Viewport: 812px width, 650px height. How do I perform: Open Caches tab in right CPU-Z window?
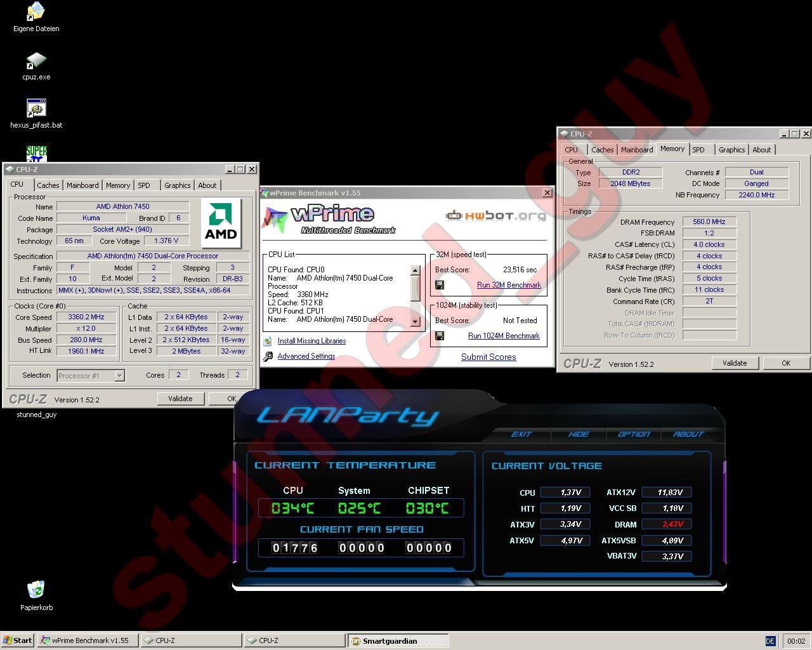click(x=602, y=150)
